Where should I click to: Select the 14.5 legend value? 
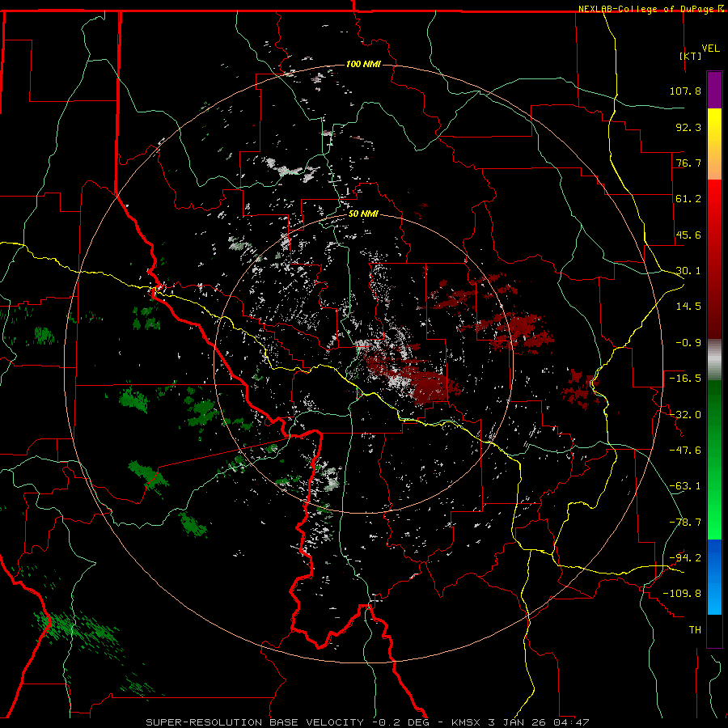click(x=688, y=307)
